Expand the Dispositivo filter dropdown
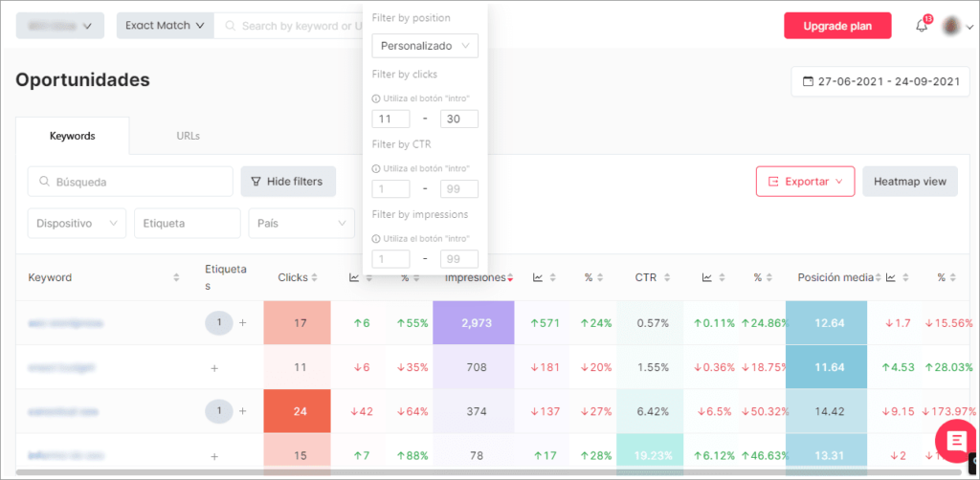The height and width of the screenshot is (480, 980). pyautogui.click(x=77, y=223)
